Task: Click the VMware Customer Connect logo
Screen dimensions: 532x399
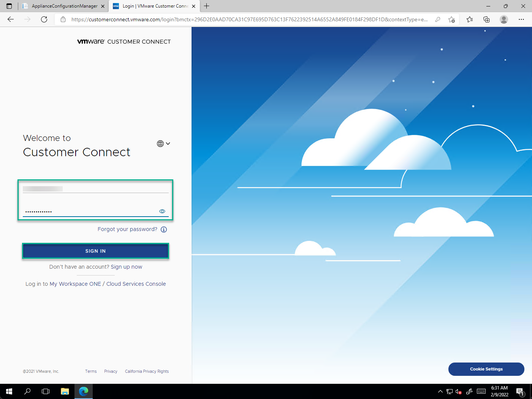Action: pyautogui.click(x=124, y=41)
